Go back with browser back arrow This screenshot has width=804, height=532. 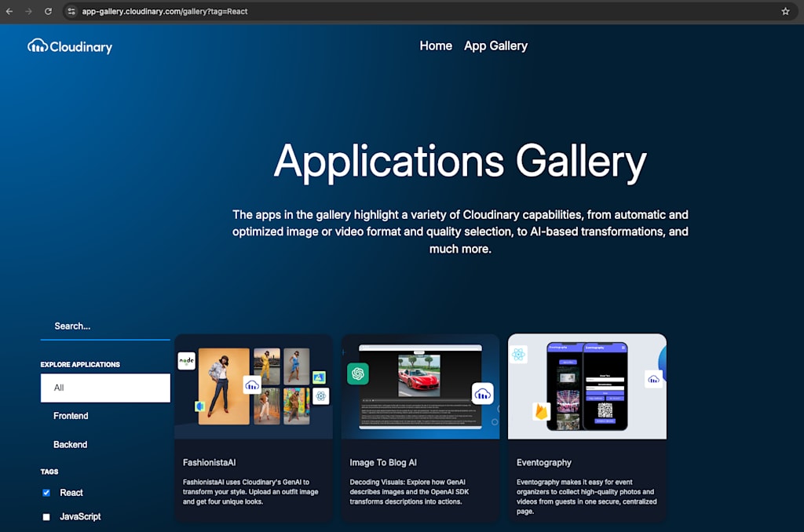(x=9, y=11)
